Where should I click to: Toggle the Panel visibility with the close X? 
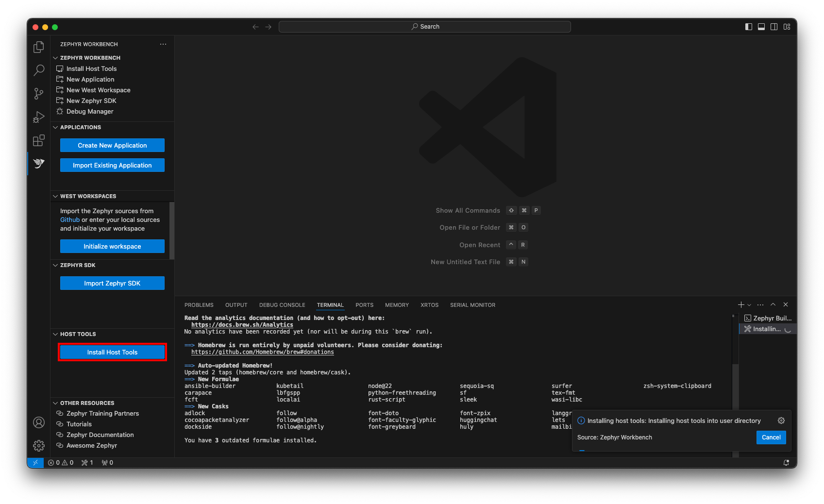(785, 304)
